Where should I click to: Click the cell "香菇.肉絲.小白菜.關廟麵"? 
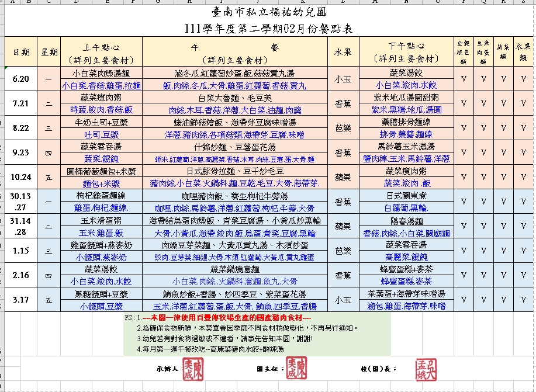tap(406, 233)
